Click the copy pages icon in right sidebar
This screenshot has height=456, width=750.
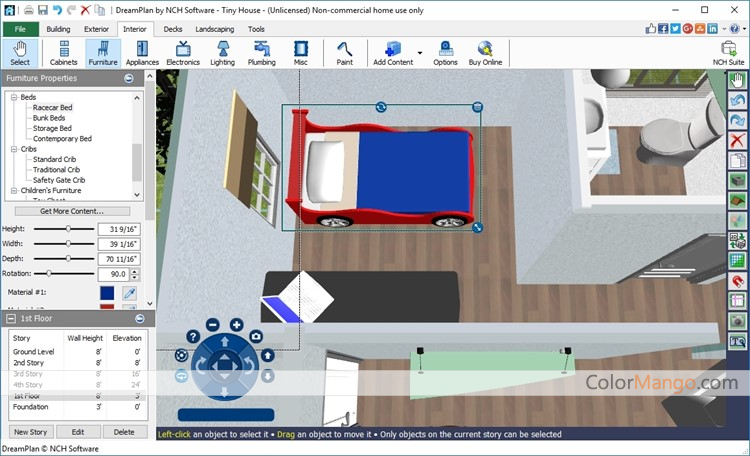coord(737,160)
